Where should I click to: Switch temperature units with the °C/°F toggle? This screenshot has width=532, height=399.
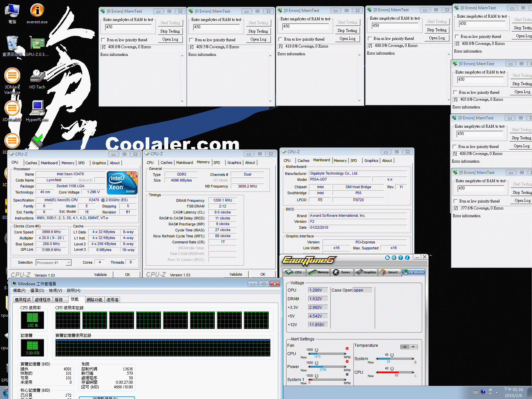(x=409, y=347)
